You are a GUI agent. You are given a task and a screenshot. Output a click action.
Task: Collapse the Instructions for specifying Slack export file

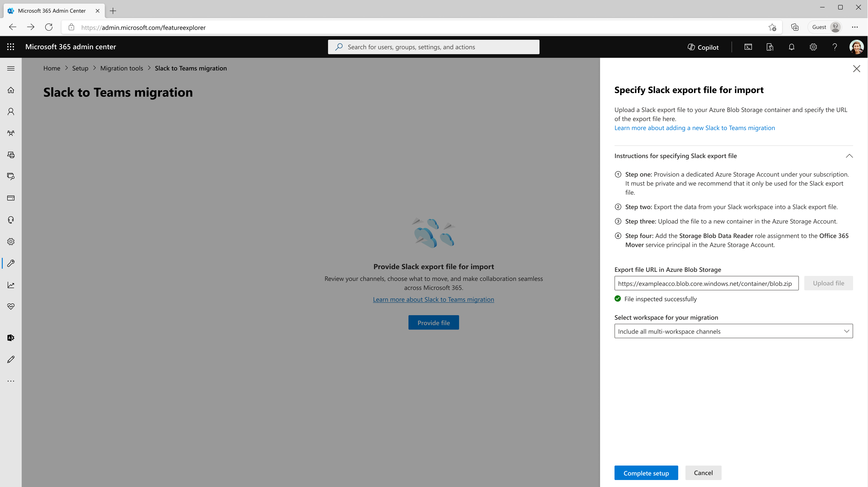[849, 156]
